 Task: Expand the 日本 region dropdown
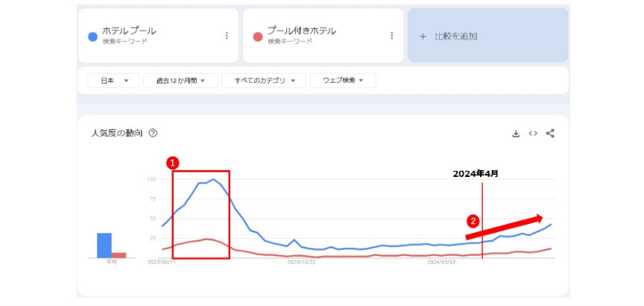[x=113, y=81]
